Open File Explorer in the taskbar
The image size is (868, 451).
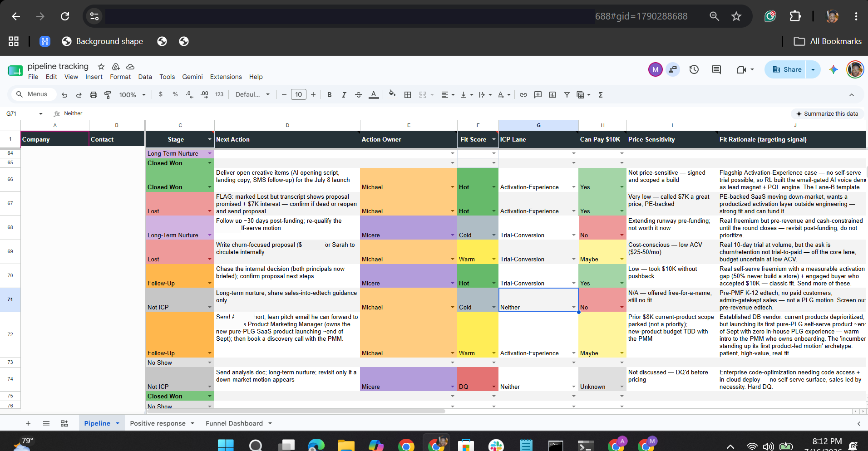click(x=346, y=445)
